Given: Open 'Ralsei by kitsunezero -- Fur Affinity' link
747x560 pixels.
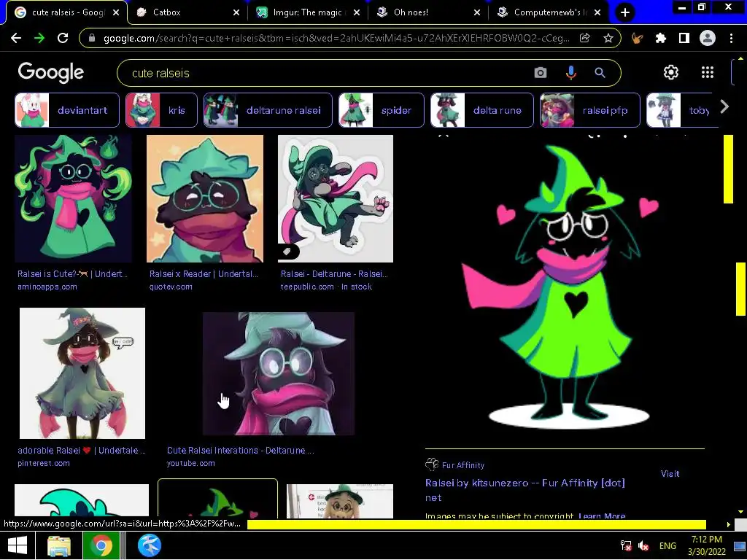Looking at the screenshot, I should pyautogui.click(x=525, y=490).
